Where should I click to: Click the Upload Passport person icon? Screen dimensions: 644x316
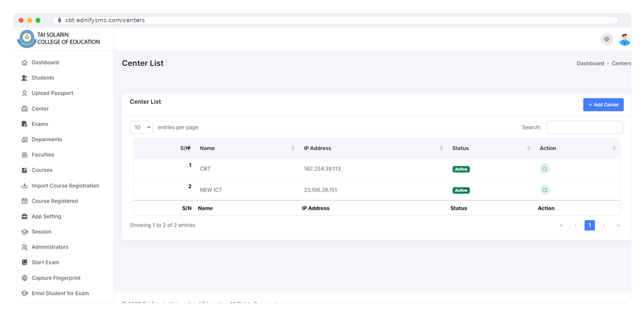point(24,93)
